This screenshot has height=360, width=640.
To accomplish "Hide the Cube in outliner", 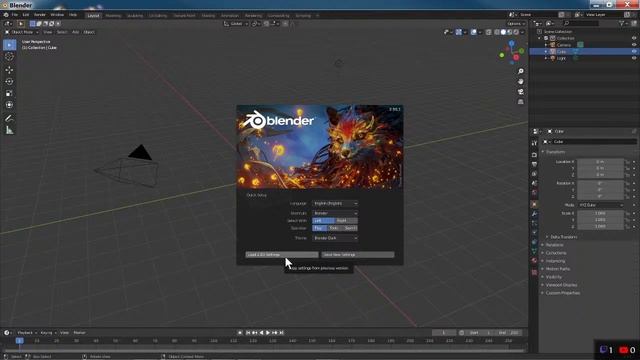I will tap(634, 51).
